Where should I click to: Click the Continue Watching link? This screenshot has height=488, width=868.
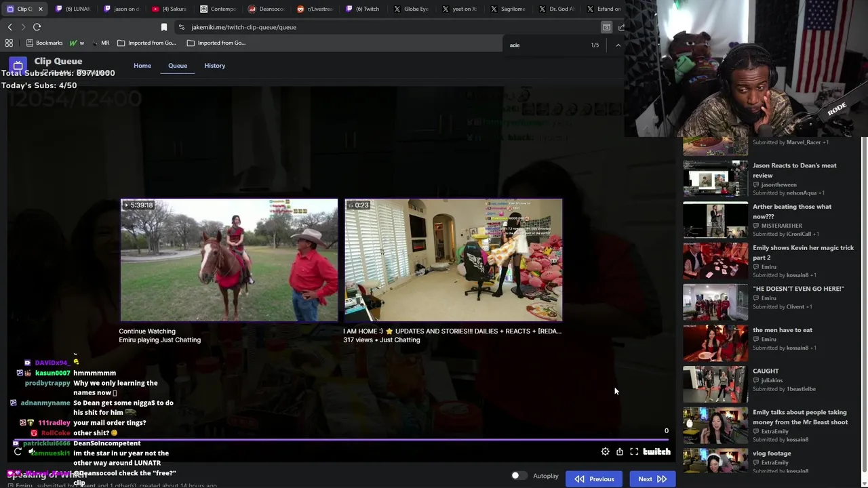(147, 331)
